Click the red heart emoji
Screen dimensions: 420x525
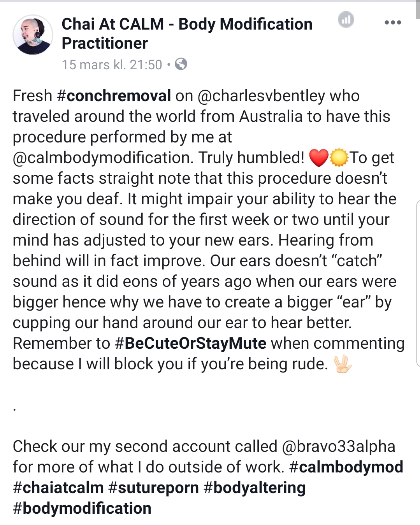coord(318,158)
